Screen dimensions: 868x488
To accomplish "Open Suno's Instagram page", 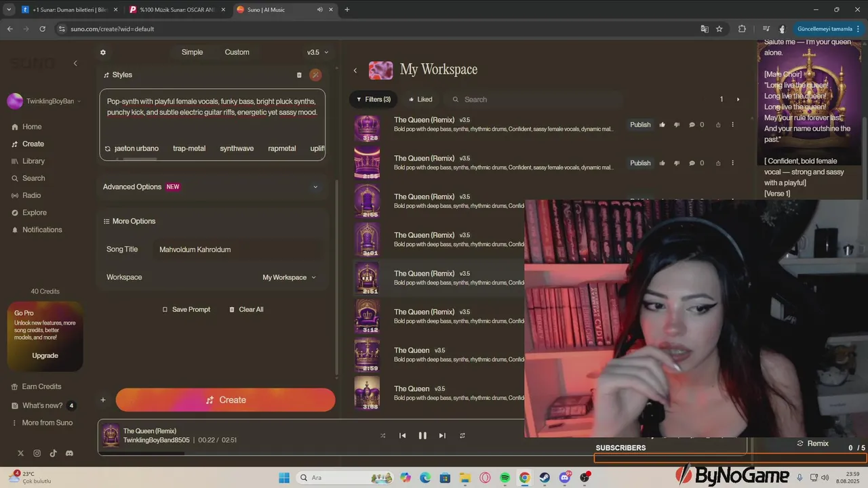I will (x=37, y=453).
